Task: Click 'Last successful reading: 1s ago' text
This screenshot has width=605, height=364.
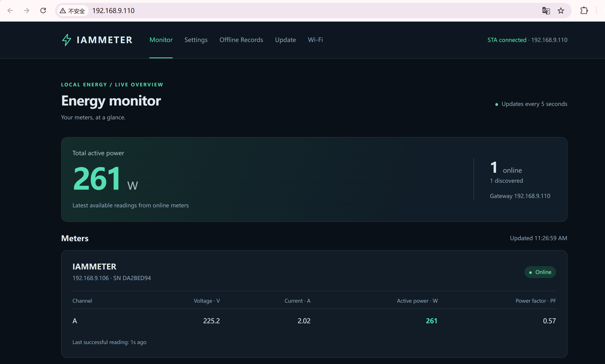Action: pos(109,342)
